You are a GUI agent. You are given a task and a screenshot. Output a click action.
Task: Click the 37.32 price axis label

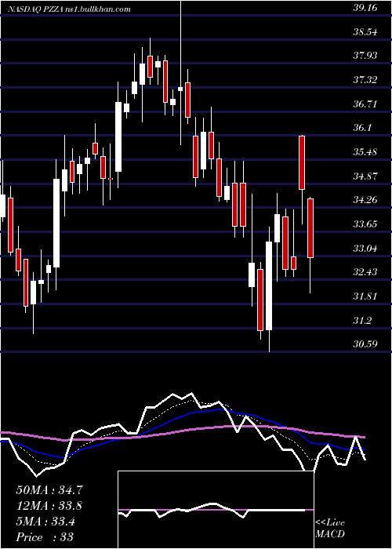pos(365,80)
